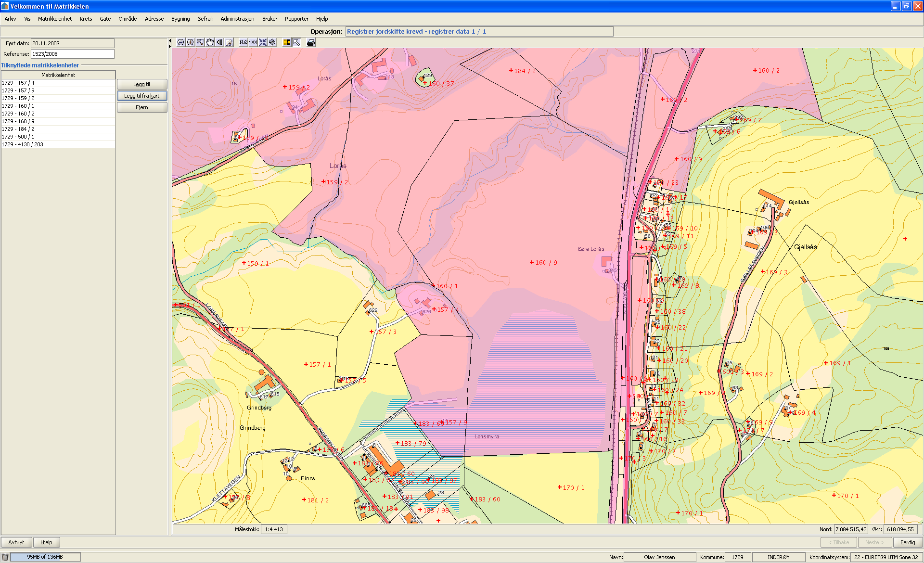924x563 pixels.
Task: Print the map with printer icon
Action: [311, 42]
